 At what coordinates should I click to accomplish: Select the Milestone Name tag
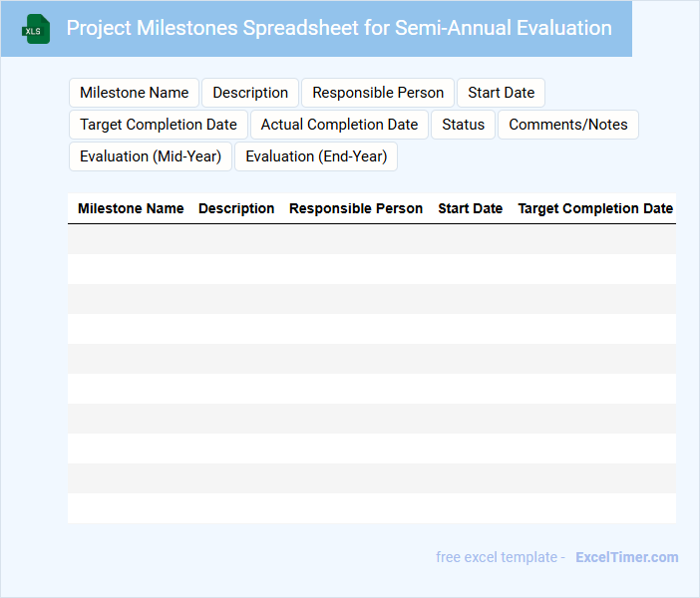pos(134,93)
